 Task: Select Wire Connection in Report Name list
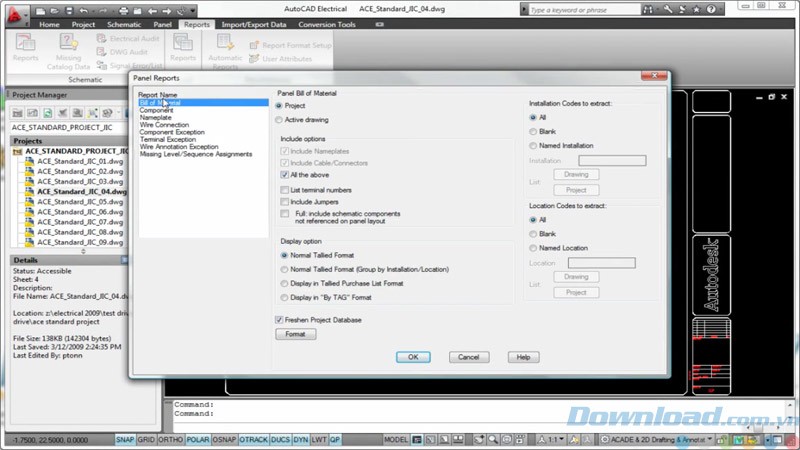[x=163, y=125]
